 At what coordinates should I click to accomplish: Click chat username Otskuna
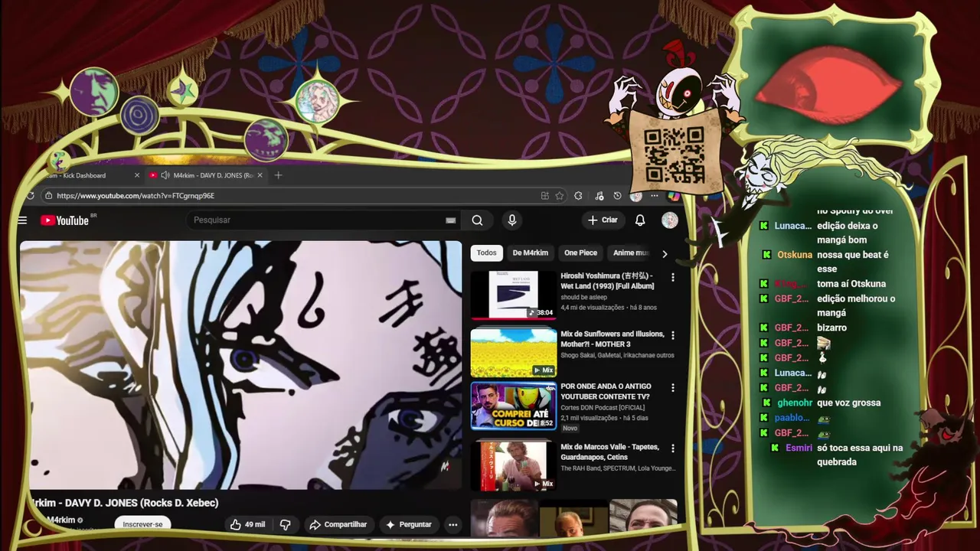[795, 255]
